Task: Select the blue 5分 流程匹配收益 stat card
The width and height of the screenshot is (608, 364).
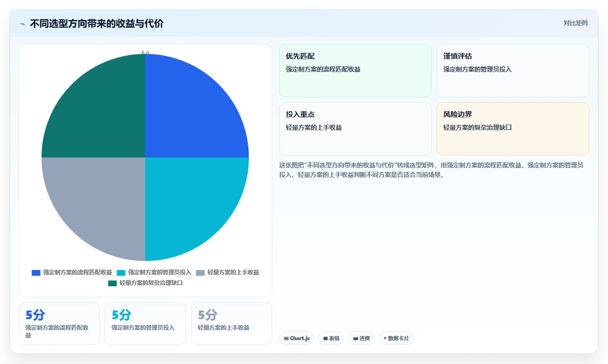Action: [x=59, y=323]
